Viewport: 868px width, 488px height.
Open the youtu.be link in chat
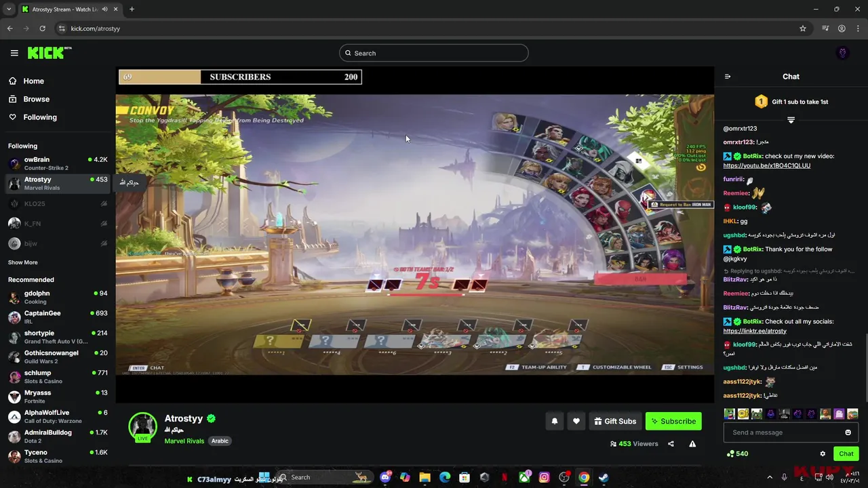coord(767,165)
